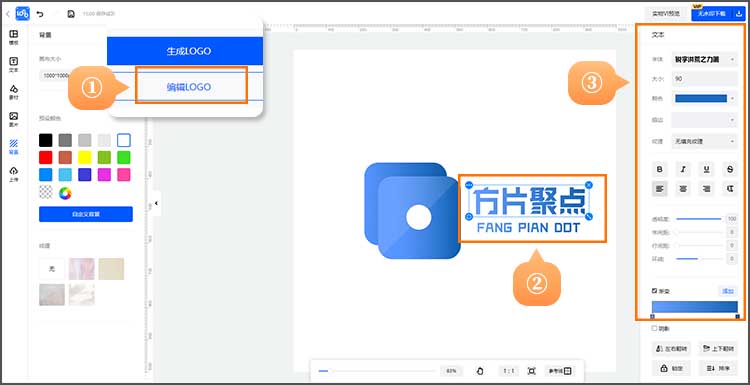Uncheck the gradient checkbox
The height and width of the screenshot is (385, 750).
(654, 290)
